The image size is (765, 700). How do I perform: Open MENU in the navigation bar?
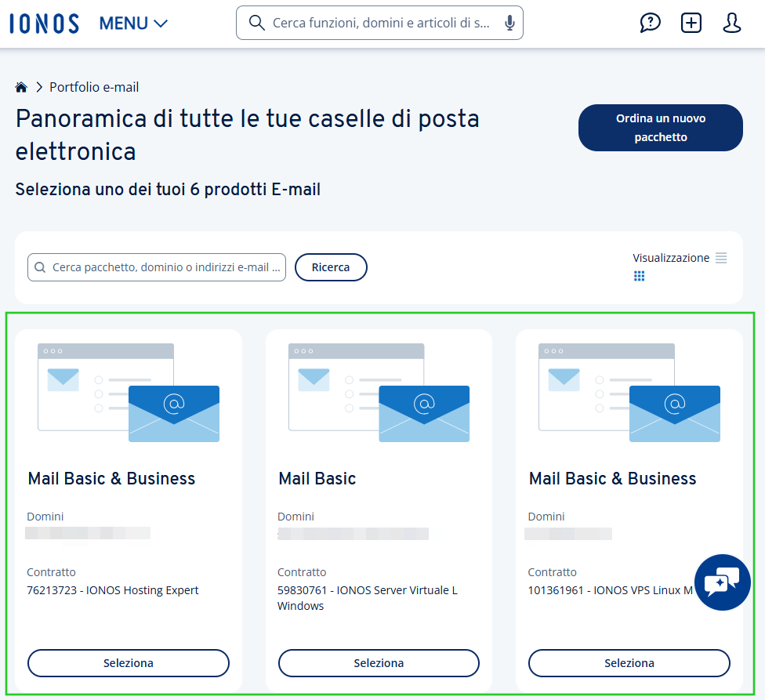125,24
